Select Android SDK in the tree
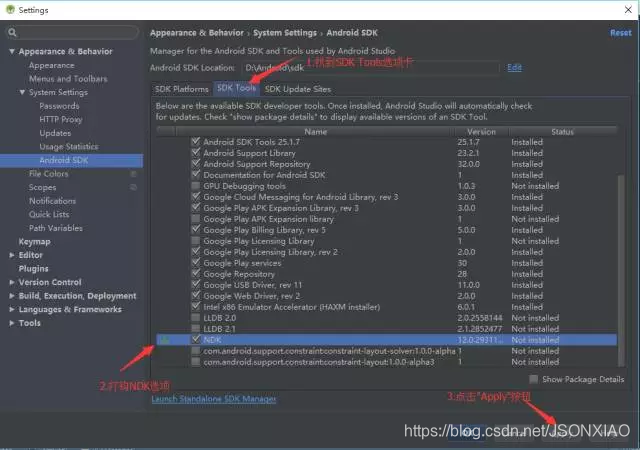 (x=71, y=160)
